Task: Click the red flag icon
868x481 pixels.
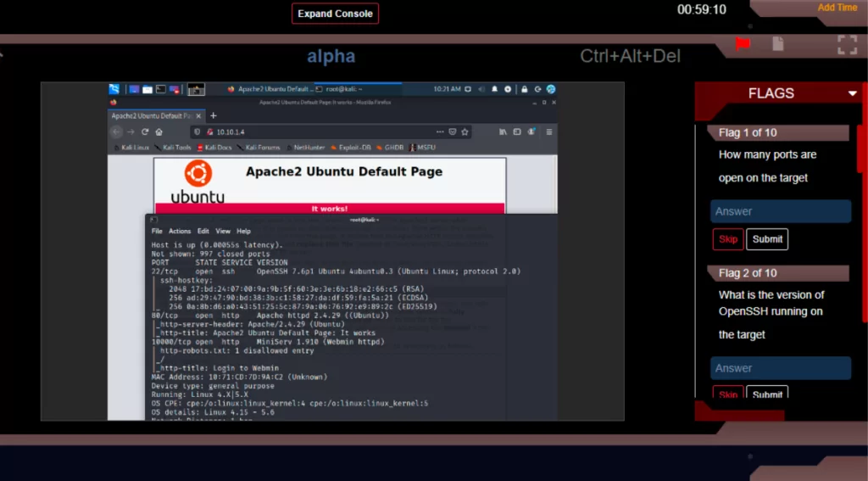Action: click(x=743, y=43)
